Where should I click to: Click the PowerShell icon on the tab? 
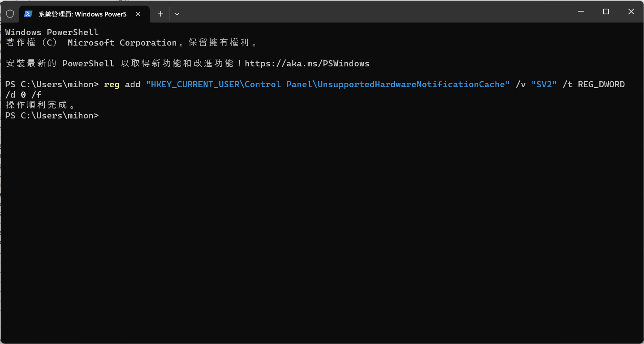tap(28, 14)
